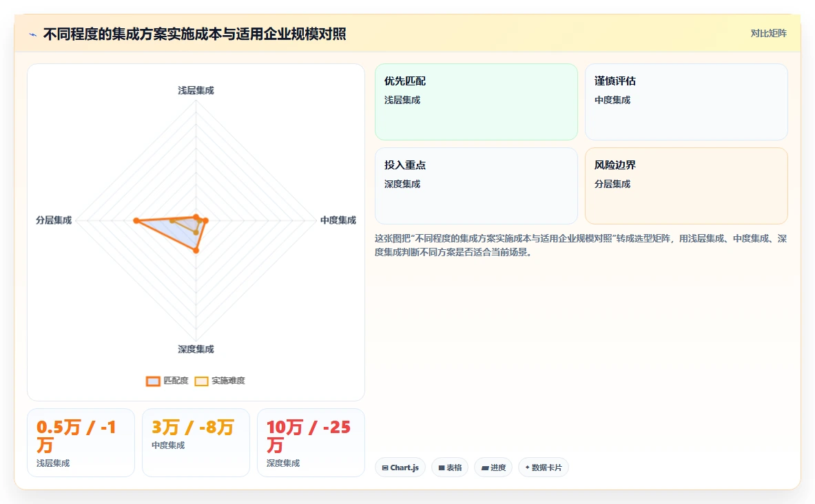Click the icon inside Chart.js chip
The height and width of the screenshot is (504, 815).
click(x=385, y=468)
